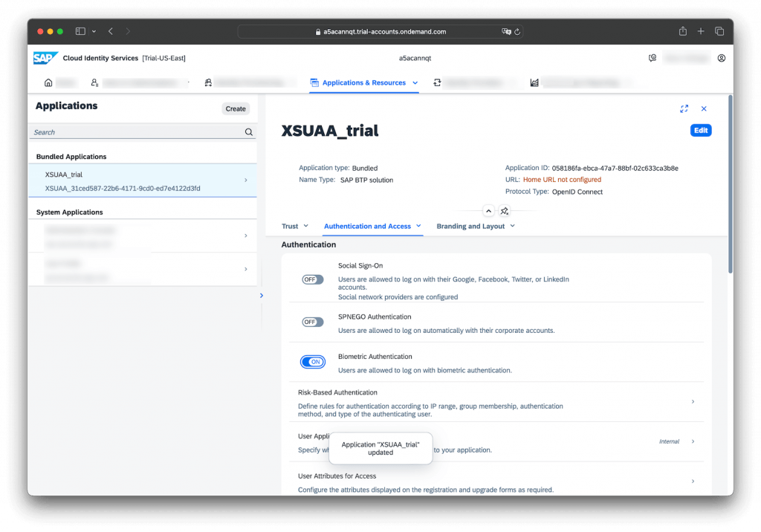Viewport: 761px width, 532px height.
Task: Open Branding and Layout dropdown arrow
Action: [x=513, y=226]
